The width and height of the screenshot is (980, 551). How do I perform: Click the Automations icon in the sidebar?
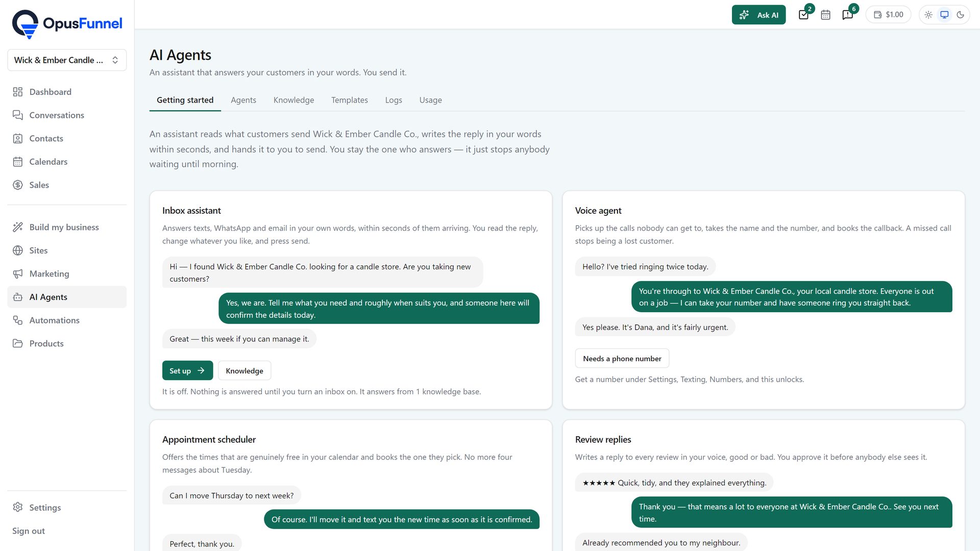tap(18, 320)
